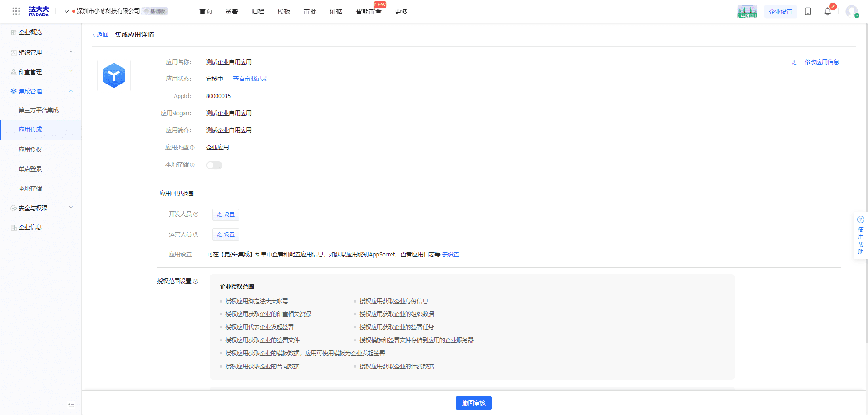Open 签署 in top navigation
Viewport: 868px width, 415px height.
[232, 11]
